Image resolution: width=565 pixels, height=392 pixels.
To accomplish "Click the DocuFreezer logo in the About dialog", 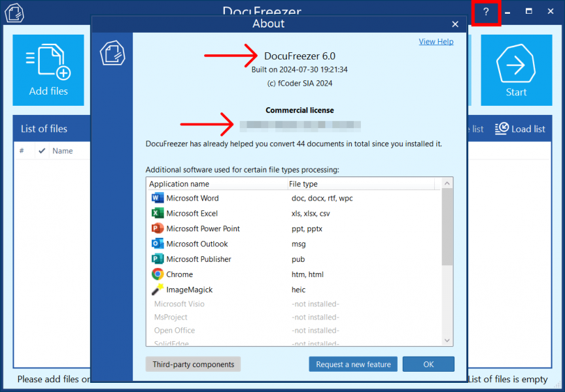I will (112, 54).
